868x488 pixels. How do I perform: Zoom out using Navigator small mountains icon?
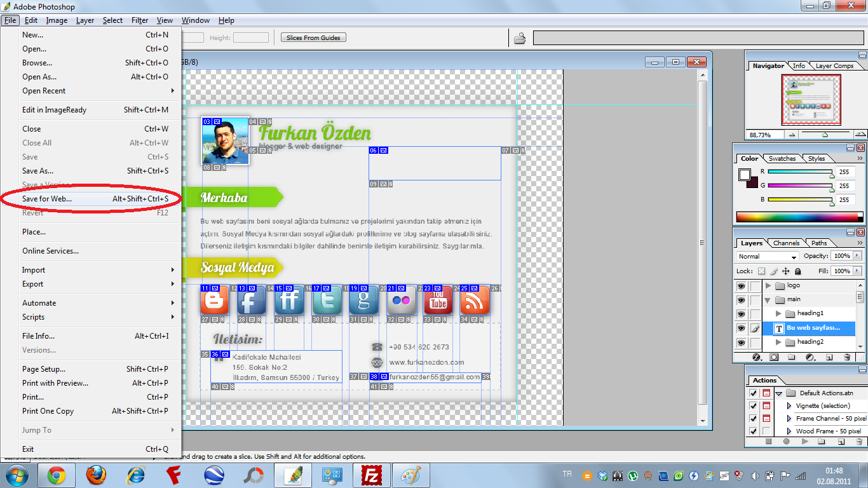(x=792, y=135)
